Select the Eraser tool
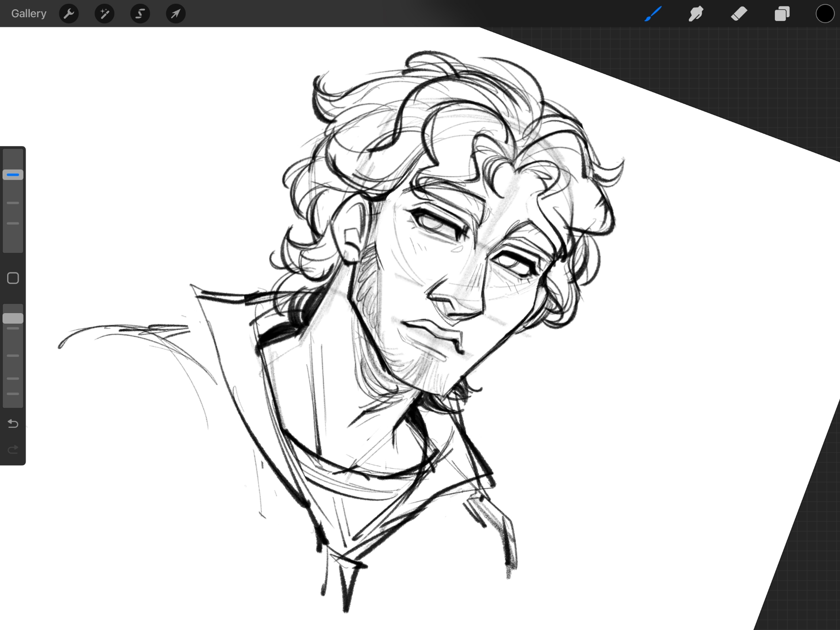Viewport: 840px width, 630px height. tap(739, 13)
